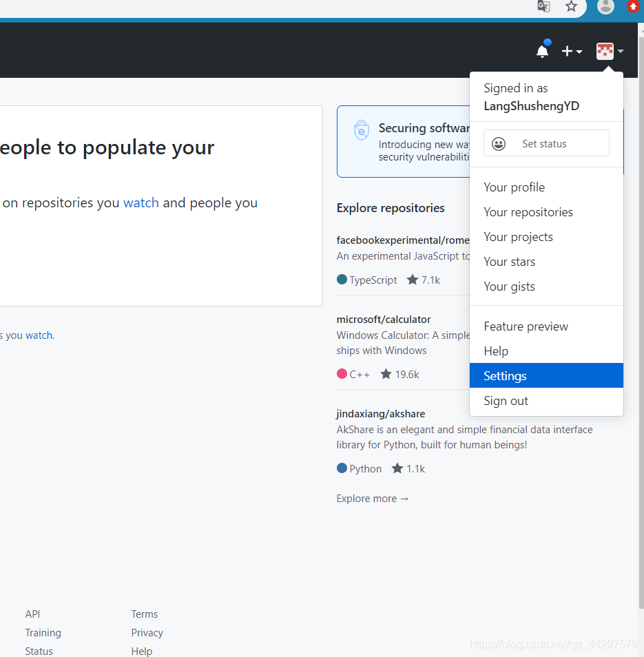Image resolution: width=644 pixels, height=657 pixels.
Task: Select Your projects from the menu
Action: pyautogui.click(x=546, y=237)
